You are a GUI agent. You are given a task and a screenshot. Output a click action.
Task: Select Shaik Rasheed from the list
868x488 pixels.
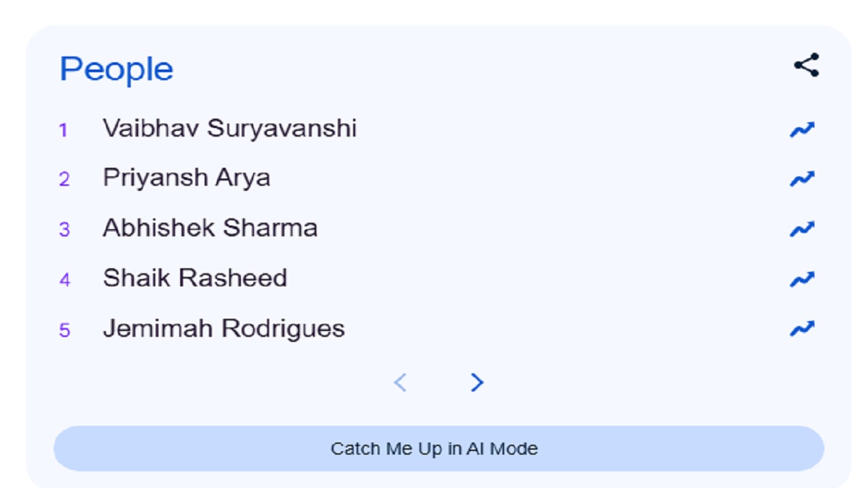coord(195,278)
